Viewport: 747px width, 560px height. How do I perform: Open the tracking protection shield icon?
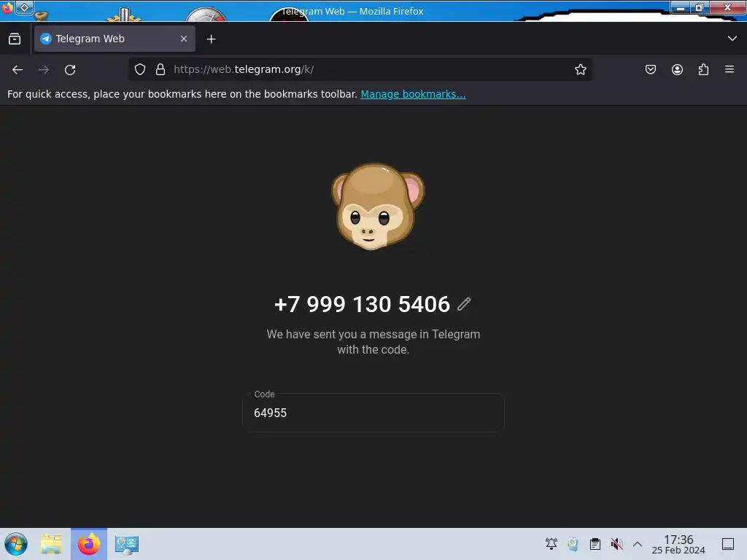point(139,69)
